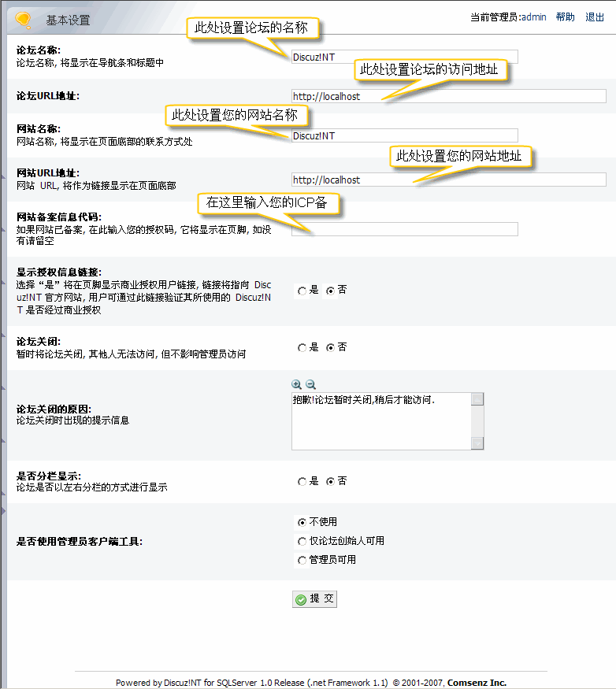Click the admin username link
616x689 pixels.
point(534,17)
